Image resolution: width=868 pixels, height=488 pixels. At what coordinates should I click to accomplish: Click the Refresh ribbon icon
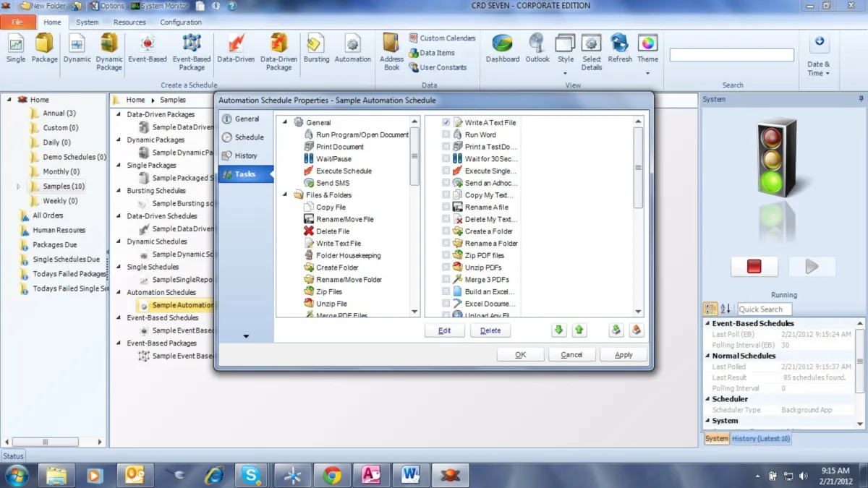point(620,48)
